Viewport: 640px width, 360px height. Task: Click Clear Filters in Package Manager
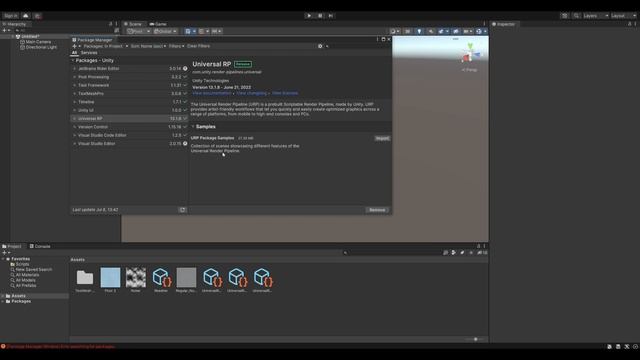[x=198, y=46]
